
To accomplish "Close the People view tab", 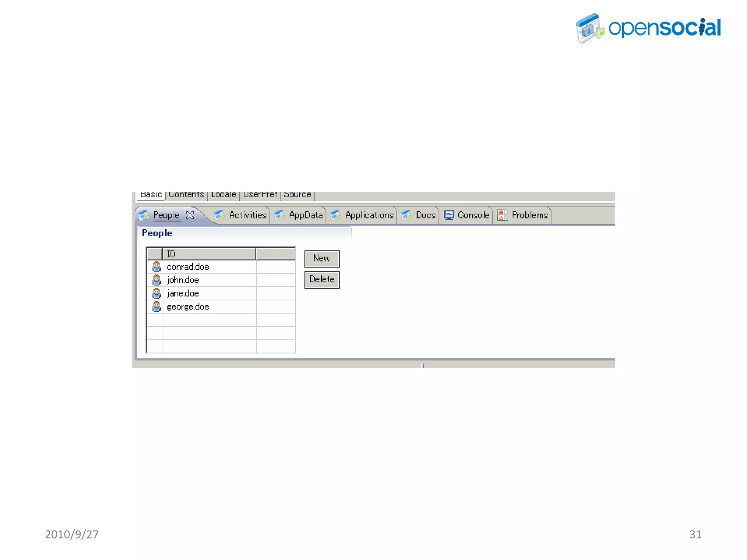I will pos(190,215).
